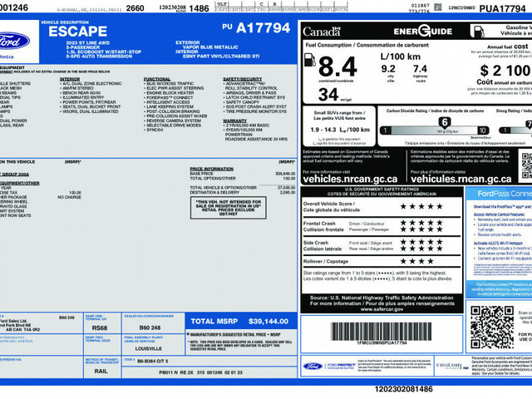Click the Frontal Crash Passenger star rating
Screen dimensions: 532x399
coord(421,229)
